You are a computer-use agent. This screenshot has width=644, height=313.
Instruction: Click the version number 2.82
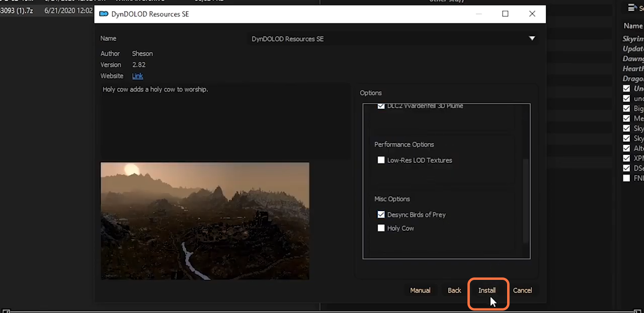point(139,65)
